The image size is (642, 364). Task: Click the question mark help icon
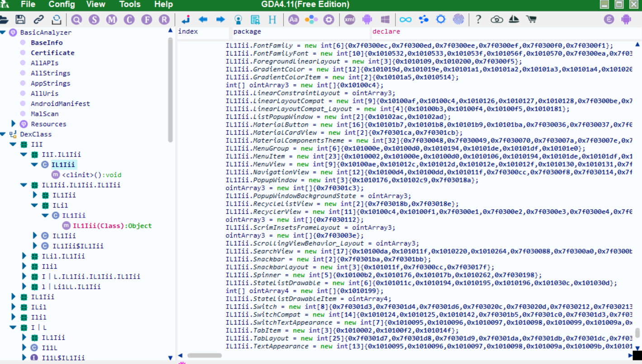tap(478, 19)
